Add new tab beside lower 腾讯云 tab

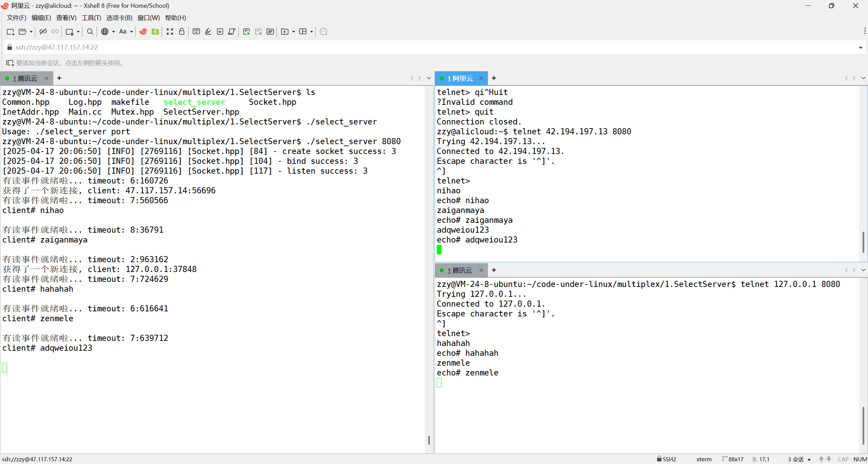click(x=494, y=270)
